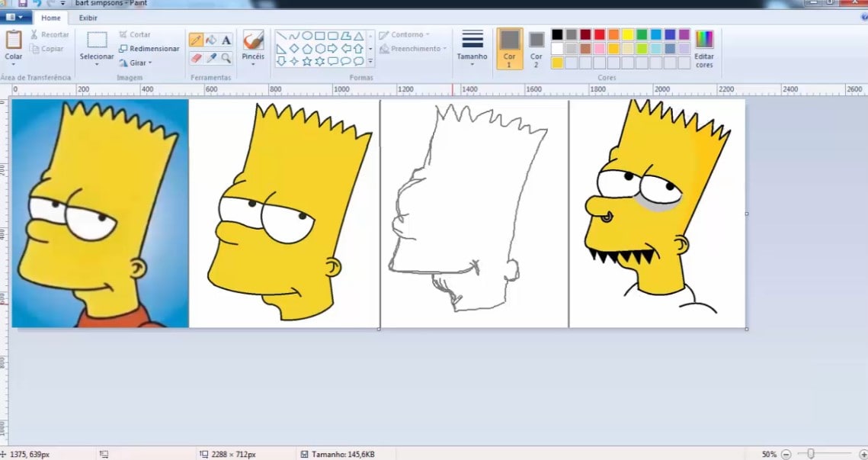
Task: Pick the Color picker eyedropper tool
Action: click(x=211, y=58)
